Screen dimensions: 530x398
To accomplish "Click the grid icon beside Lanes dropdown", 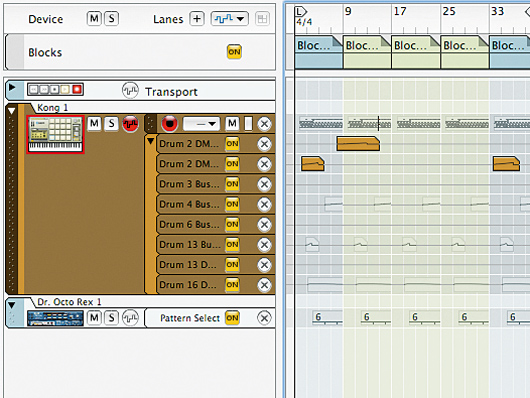I will pyautogui.click(x=262, y=19).
